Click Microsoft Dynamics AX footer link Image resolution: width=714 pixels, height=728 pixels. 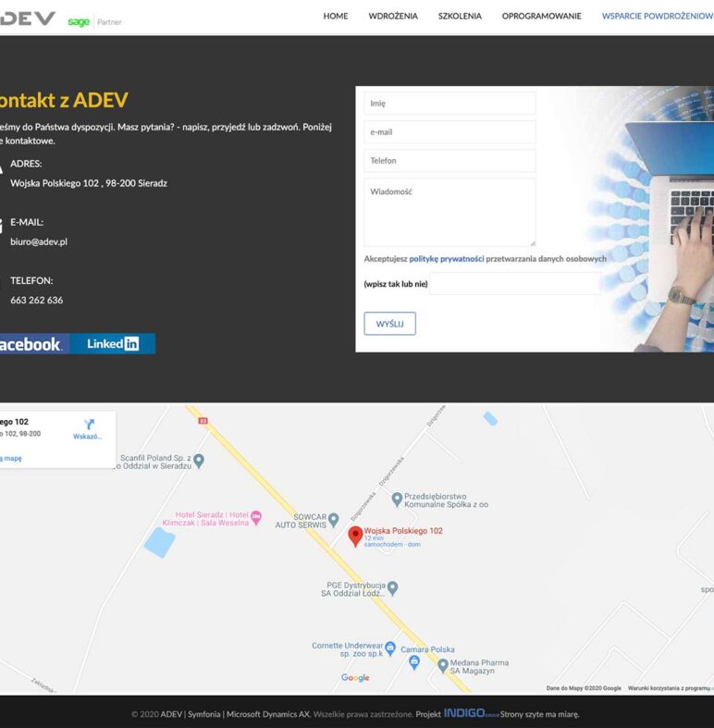click(268, 714)
